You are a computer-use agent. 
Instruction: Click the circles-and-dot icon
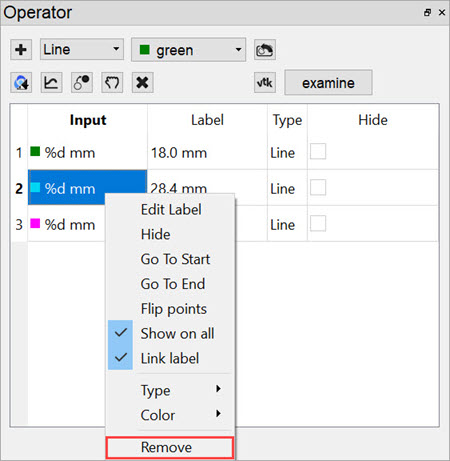pyautogui.click(x=82, y=82)
